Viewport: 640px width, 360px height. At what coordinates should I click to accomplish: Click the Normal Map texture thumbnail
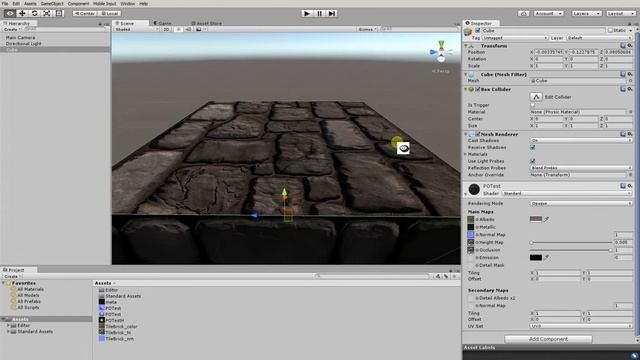[471, 235]
